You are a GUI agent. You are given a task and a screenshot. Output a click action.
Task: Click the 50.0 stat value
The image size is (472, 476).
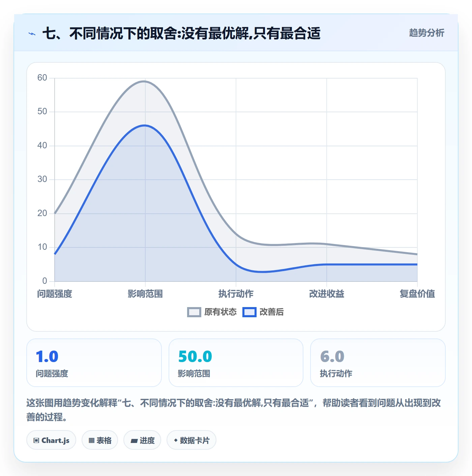[195, 357]
